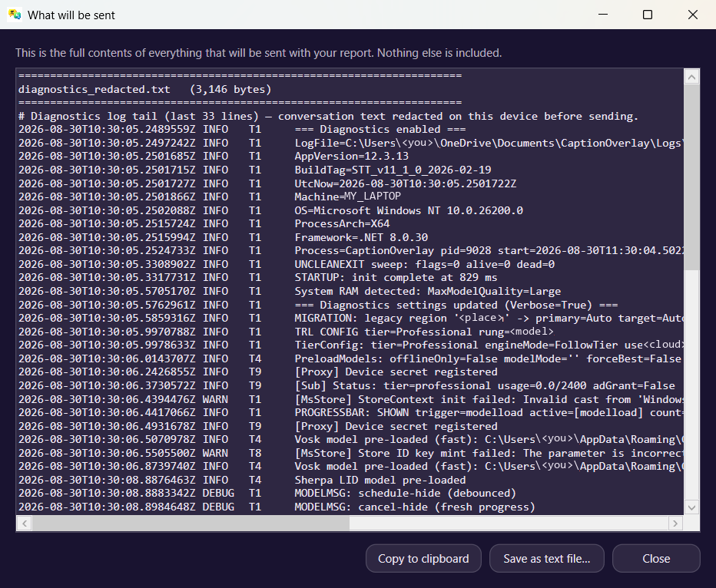Click the line 'Machine=MY_LAPTOP'

click(210, 197)
